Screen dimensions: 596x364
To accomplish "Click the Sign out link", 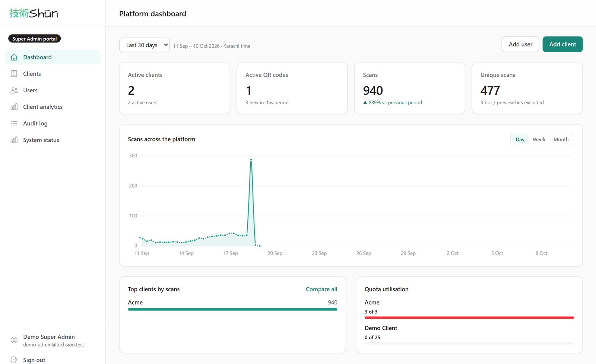I will [x=34, y=360].
